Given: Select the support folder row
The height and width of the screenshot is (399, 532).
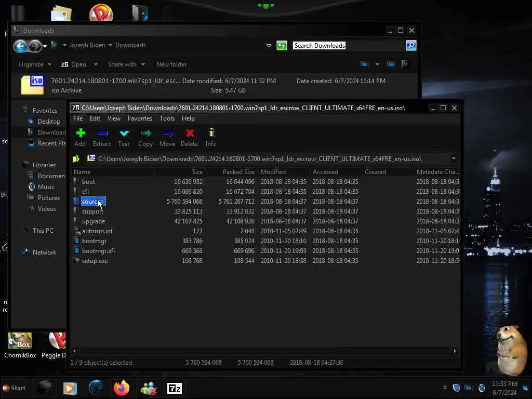Looking at the screenshot, I should [x=265, y=211].
